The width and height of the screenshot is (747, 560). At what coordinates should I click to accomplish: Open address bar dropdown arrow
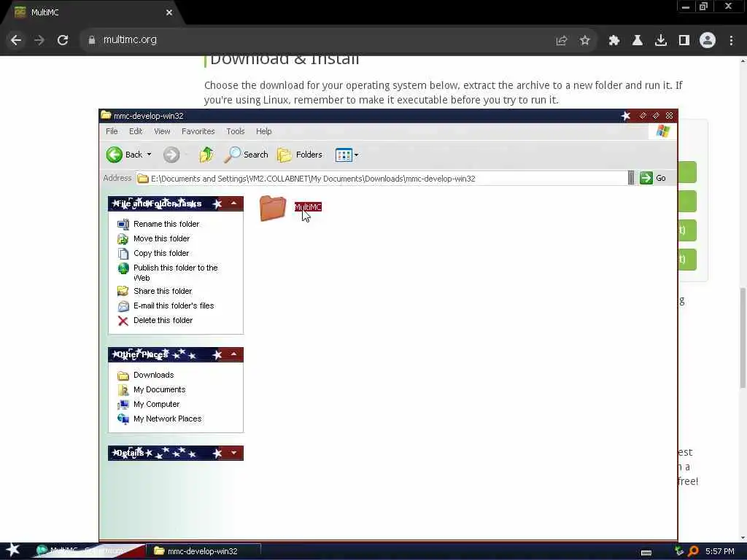(631, 178)
